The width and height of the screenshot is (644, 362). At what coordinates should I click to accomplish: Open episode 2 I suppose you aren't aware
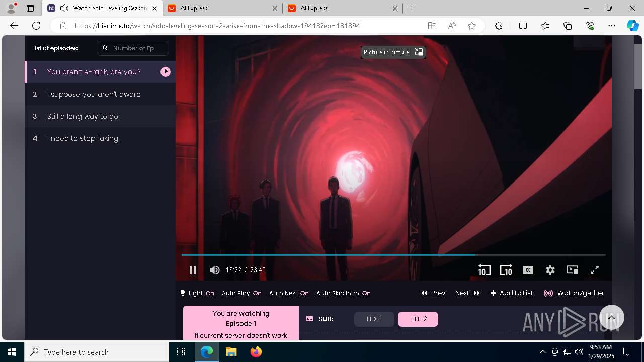100,94
